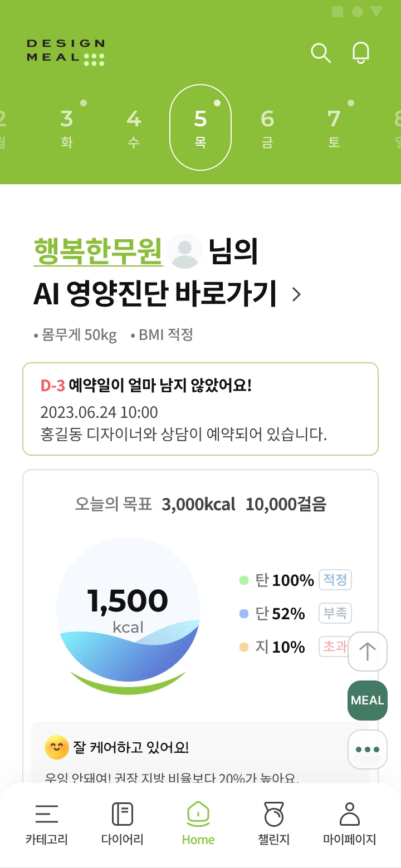This screenshot has height=868, width=401.
Task: Open the AI 영양진단 바로가기 chevron
Action: [296, 294]
